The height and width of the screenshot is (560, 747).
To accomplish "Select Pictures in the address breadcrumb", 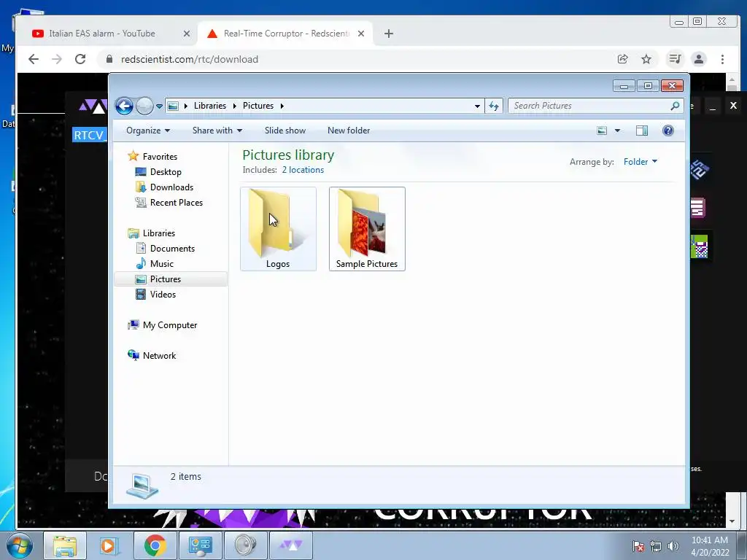I will pyautogui.click(x=258, y=106).
